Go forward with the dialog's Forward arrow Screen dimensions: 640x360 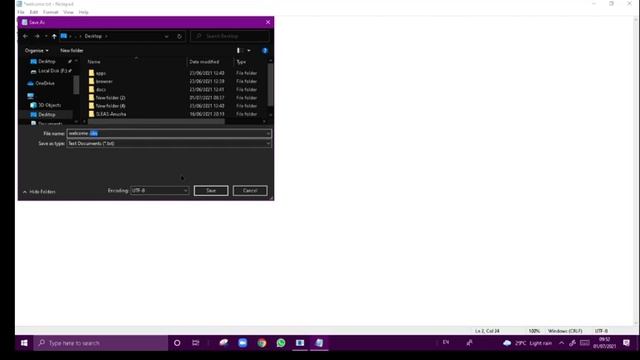37,36
